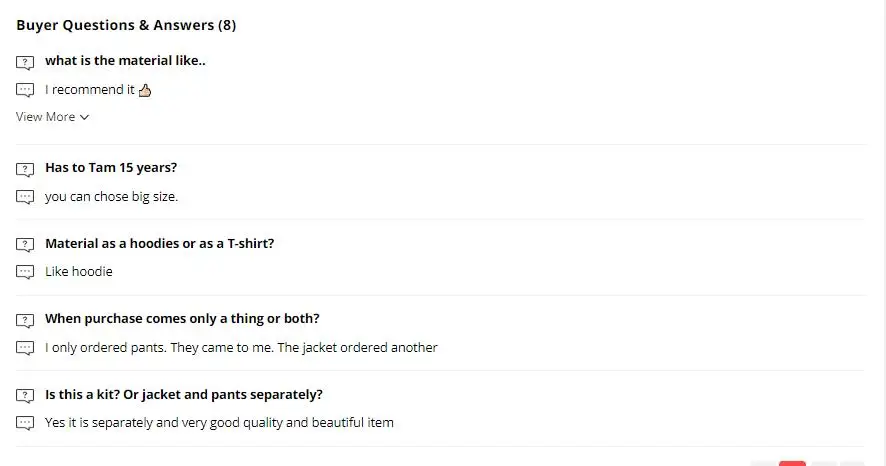Image resolution: width=886 pixels, height=466 pixels.
Task: Click the answer bubble icon beside "I recommend it"
Action: click(x=25, y=90)
